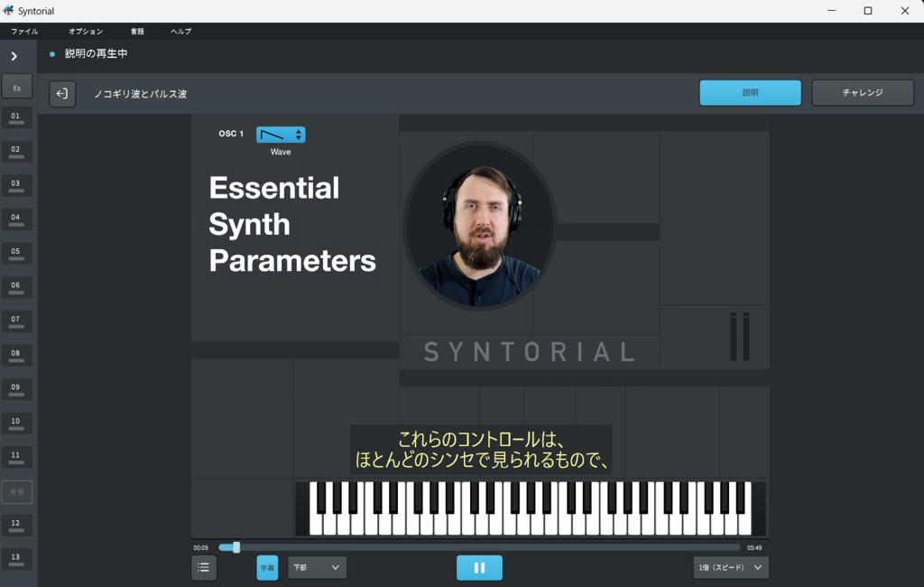Click the greyed-out button between lessons 11 and 12
The height and width of the screenshot is (587, 924).
[x=16, y=492]
